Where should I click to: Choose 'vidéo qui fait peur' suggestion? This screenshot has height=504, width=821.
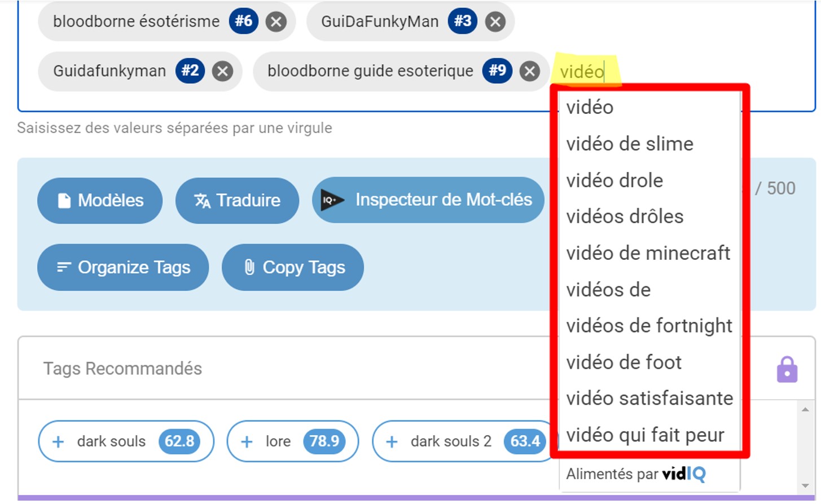649,435
